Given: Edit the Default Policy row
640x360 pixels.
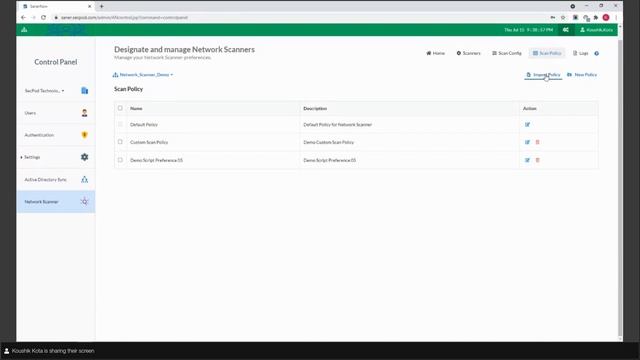Looking at the screenshot, I should pyautogui.click(x=527, y=124).
